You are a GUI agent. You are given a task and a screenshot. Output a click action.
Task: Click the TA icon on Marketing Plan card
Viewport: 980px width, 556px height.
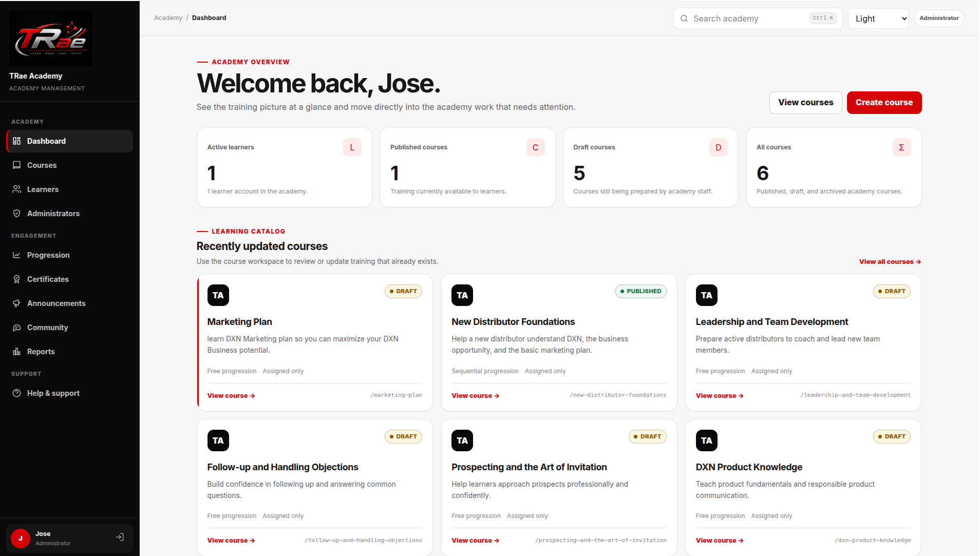(x=218, y=295)
